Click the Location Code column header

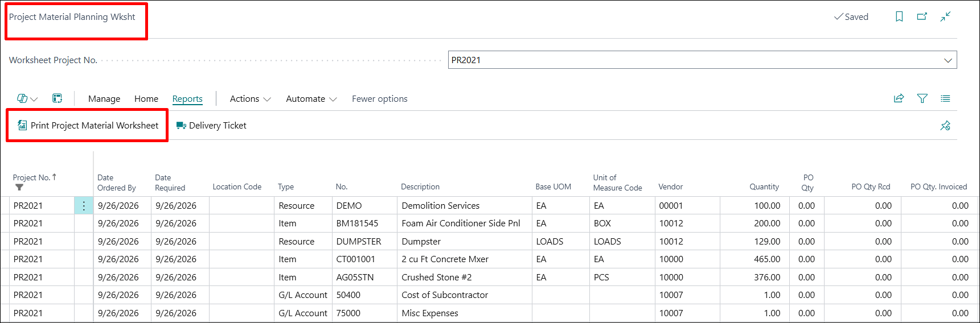click(237, 187)
